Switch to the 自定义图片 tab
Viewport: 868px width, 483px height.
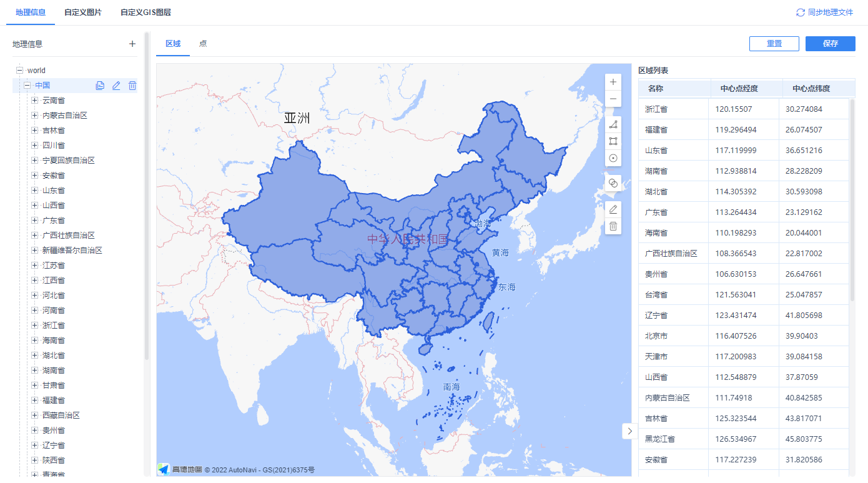pos(83,12)
